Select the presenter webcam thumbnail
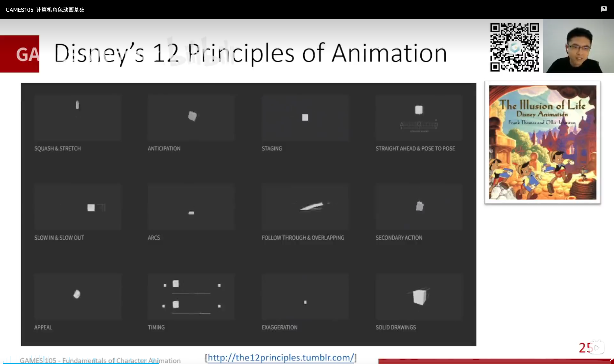 tap(578, 47)
